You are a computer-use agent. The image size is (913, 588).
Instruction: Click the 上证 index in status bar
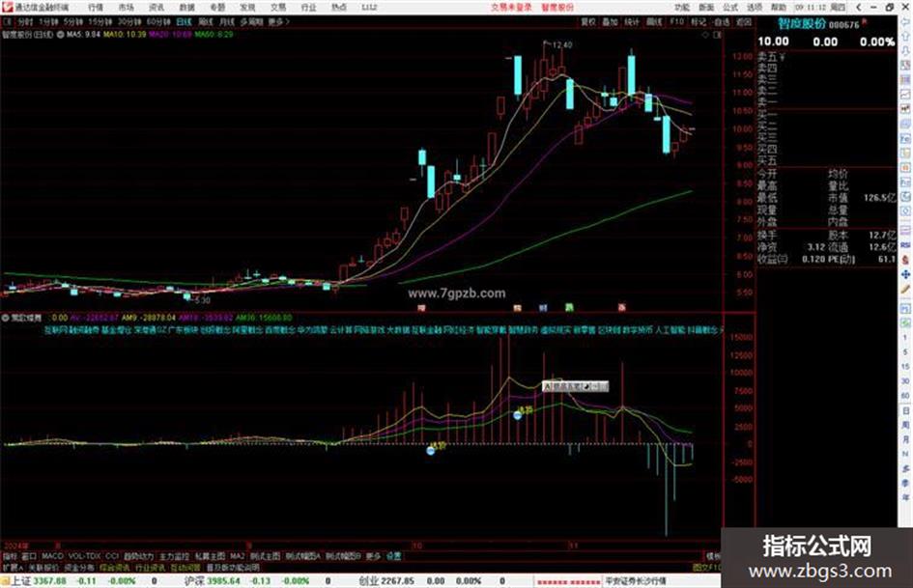click(x=21, y=581)
